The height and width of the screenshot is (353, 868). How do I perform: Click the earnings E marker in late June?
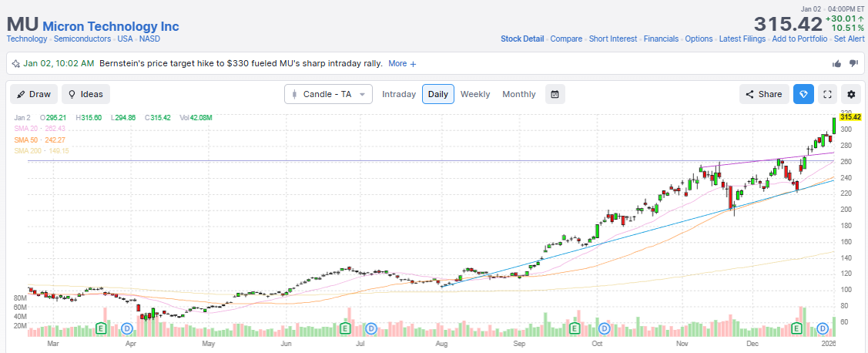345,328
